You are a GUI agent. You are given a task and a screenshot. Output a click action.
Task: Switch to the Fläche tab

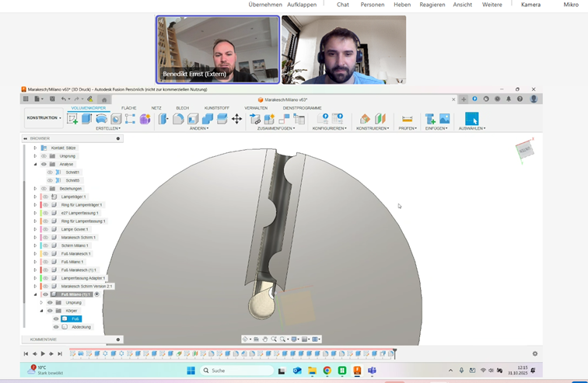tap(129, 108)
